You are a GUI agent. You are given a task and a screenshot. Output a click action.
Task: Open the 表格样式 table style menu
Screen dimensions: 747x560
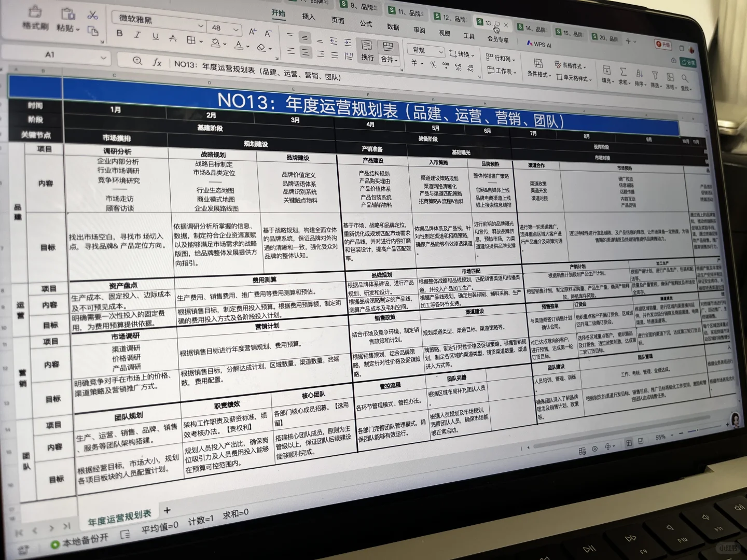click(570, 65)
